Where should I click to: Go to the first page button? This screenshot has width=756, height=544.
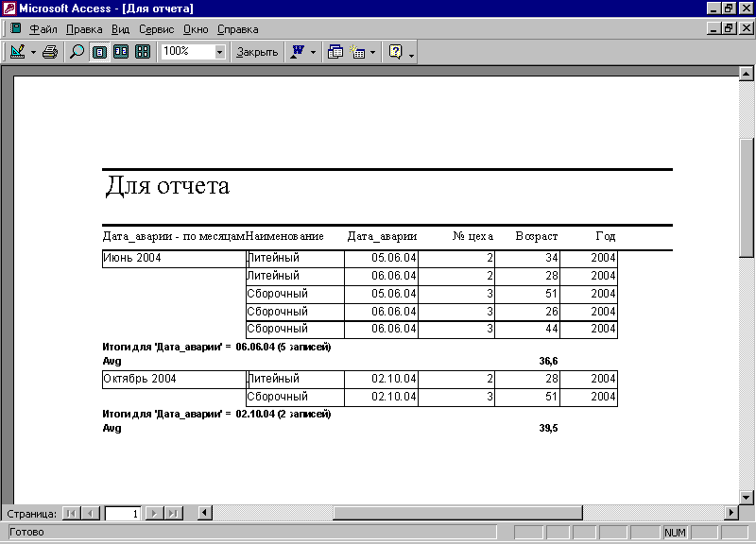(x=72, y=513)
